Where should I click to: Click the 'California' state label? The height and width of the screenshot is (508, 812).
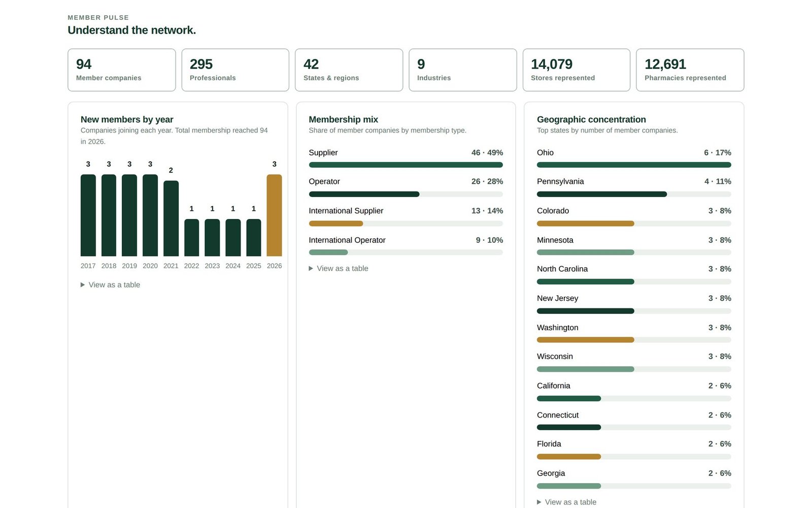click(x=554, y=386)
